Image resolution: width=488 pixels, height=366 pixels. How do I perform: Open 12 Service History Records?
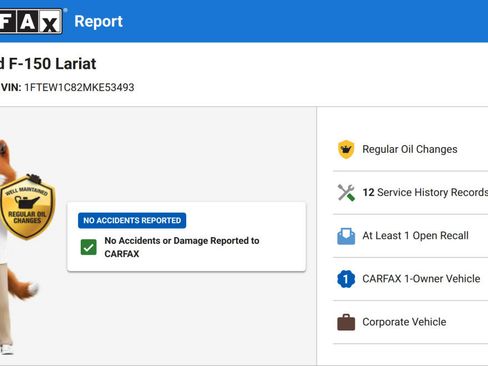point(410,192)
